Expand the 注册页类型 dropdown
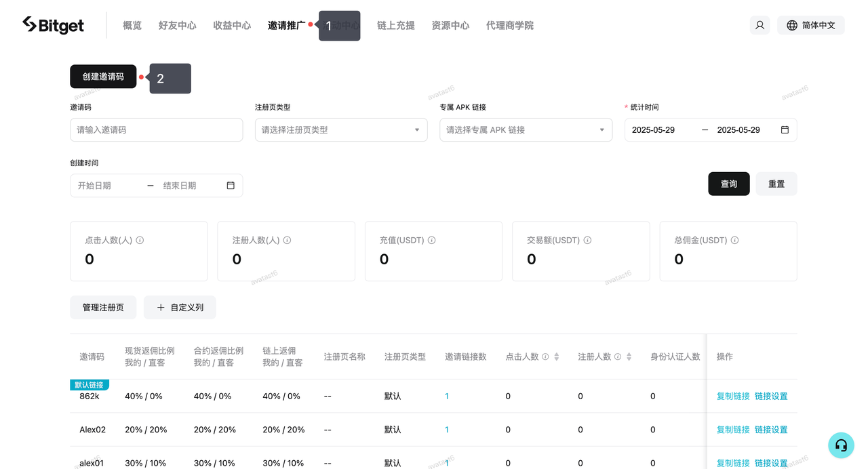868x469 pixels. pos(341,129)
